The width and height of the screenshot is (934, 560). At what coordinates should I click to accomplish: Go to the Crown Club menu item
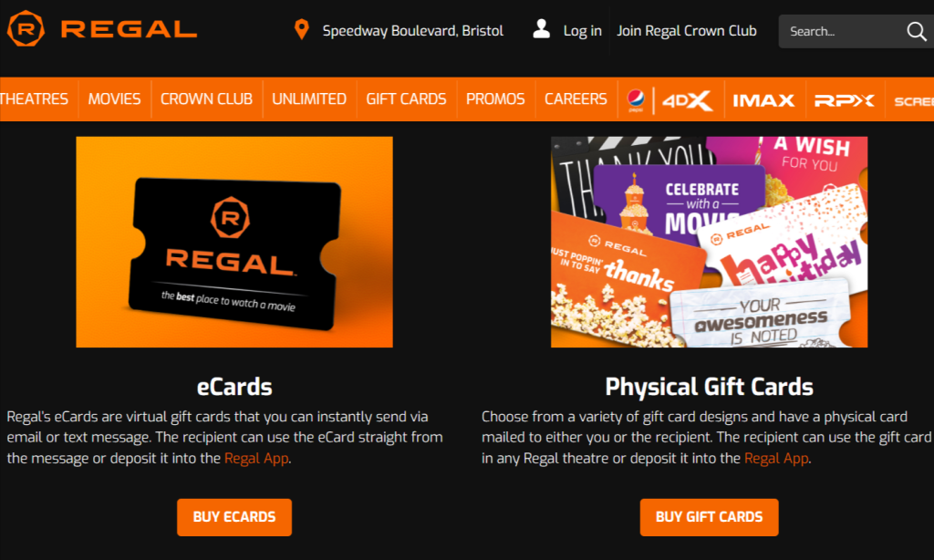tap(206, 99)
